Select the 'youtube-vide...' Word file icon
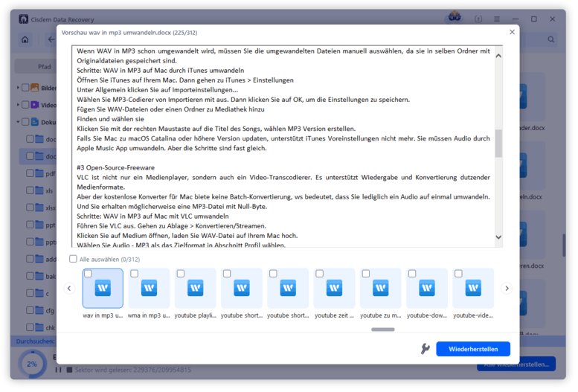The image size is (578, 392). [473, 288]
